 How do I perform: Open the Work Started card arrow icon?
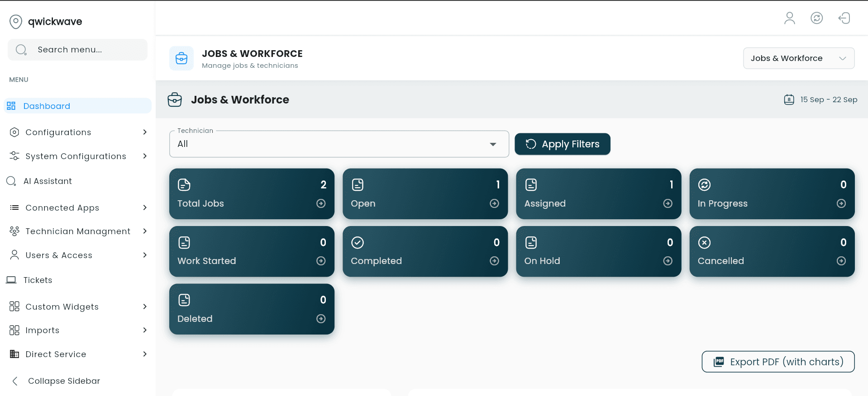321,261
